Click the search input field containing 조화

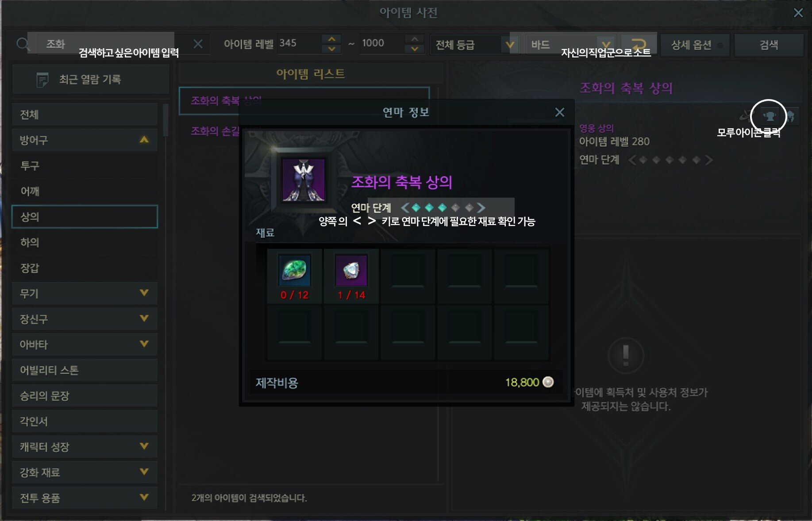point(110,44)
